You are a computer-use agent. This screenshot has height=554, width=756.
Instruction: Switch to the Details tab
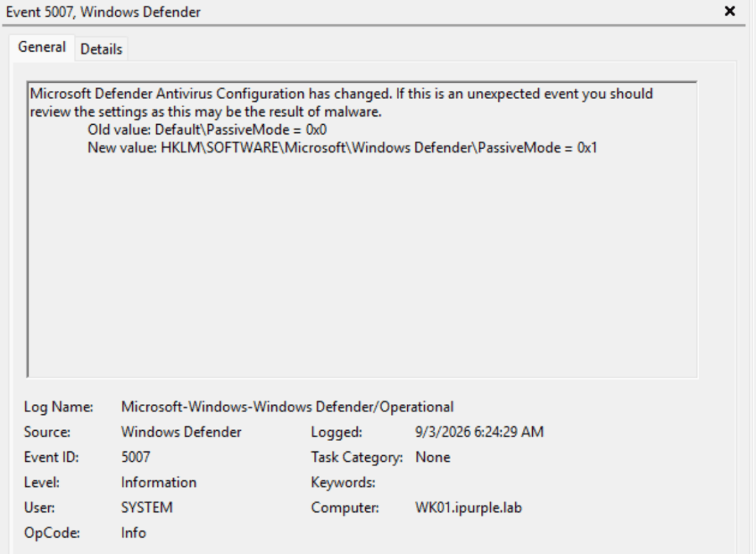(x=101, y=49)
